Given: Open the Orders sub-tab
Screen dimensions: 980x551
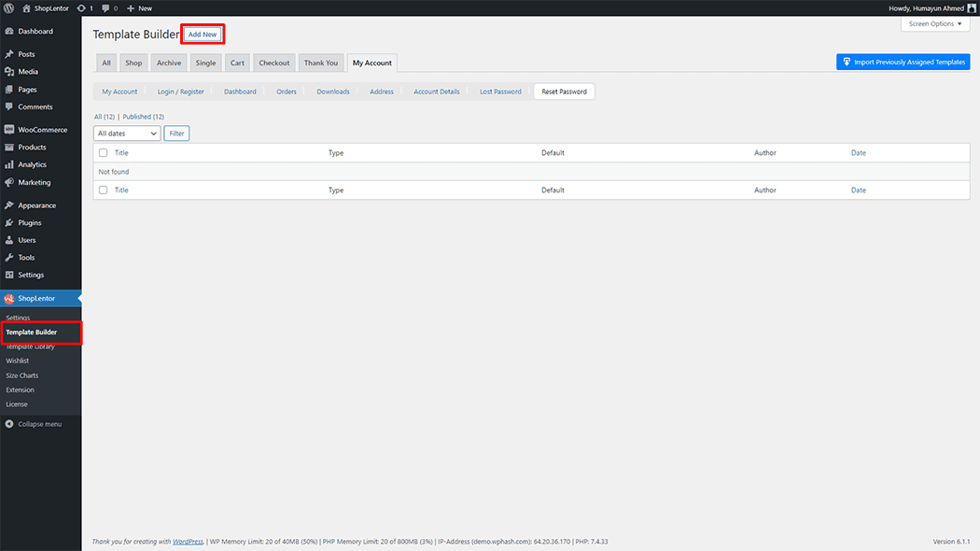Looking at the screenshot, I should coord(287,92).
